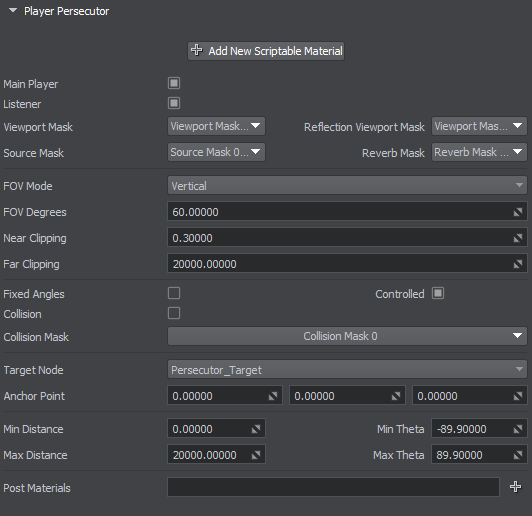Click the drag-adjust icon in Max Theta field
The width and height of the screenshot is (532, 516).
click(518, 455)
